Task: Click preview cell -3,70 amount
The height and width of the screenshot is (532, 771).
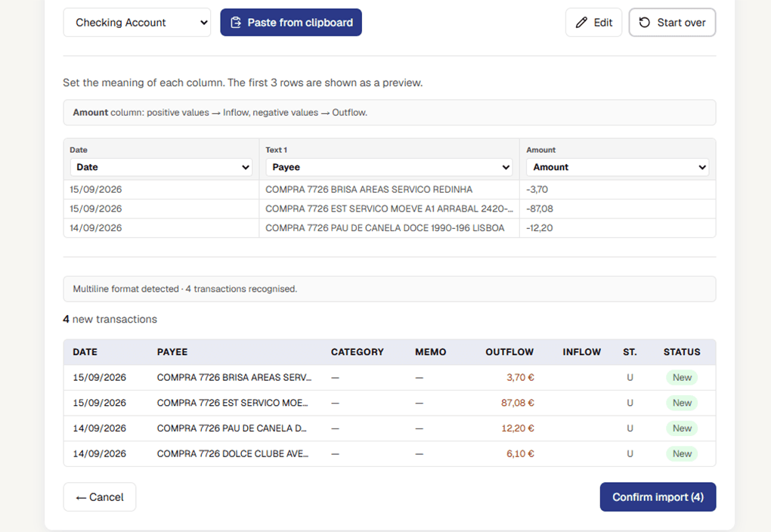Action: 537,189
